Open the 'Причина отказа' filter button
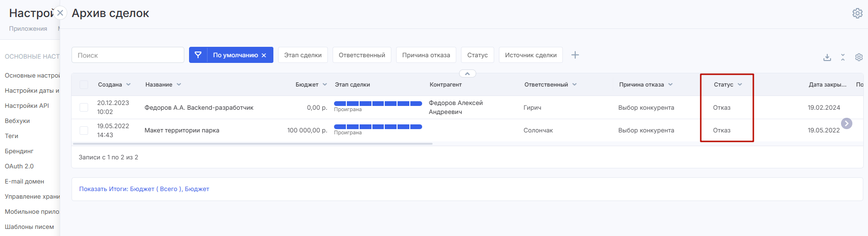Viewport: 868px width, 236px height. 425,55
